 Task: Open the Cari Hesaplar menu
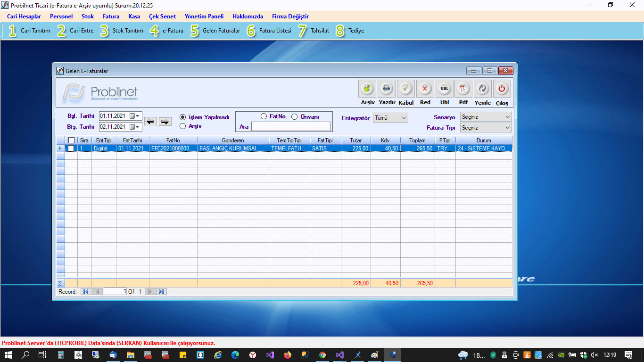pos(24,16)
